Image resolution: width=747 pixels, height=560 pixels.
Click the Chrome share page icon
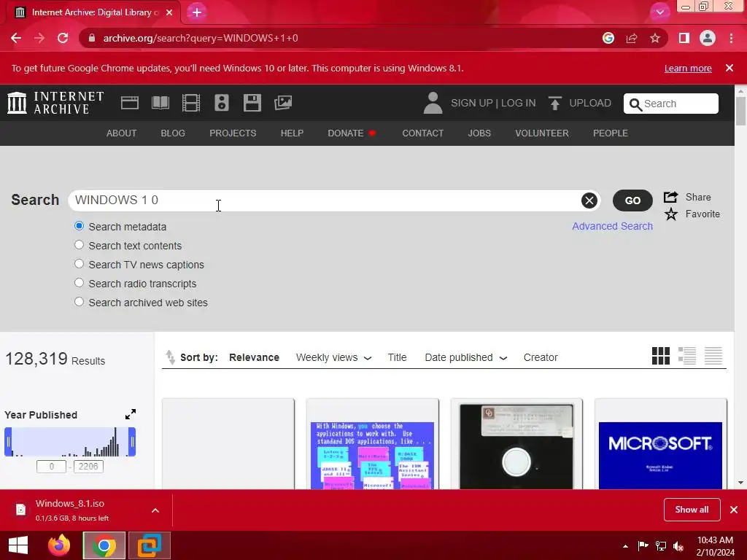[x=632, y=38]
